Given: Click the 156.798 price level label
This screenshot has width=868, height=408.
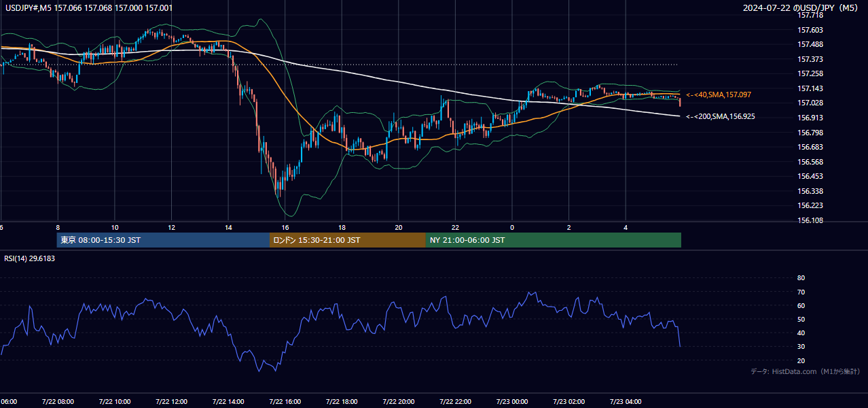Looking at the screenshot, I should point(810,133).
